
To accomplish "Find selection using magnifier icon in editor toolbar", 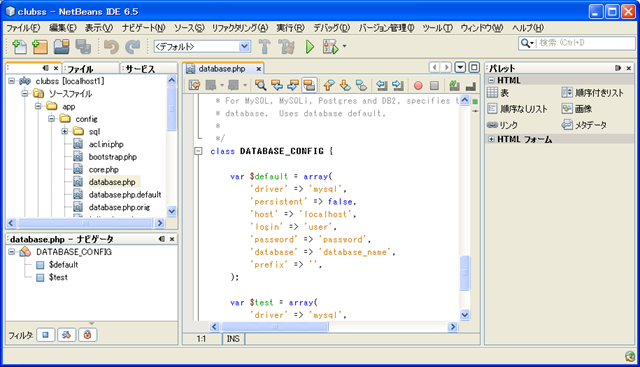I will [x=260, y=85].
